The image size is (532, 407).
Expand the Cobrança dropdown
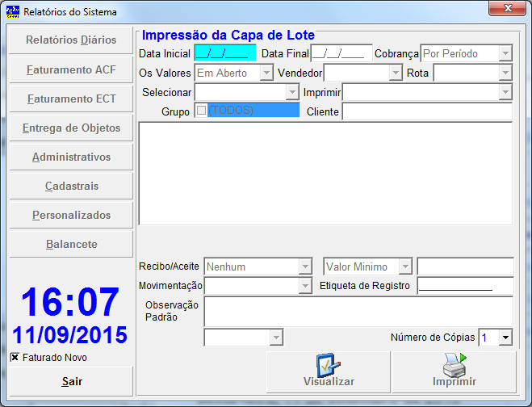click(505, 53)
